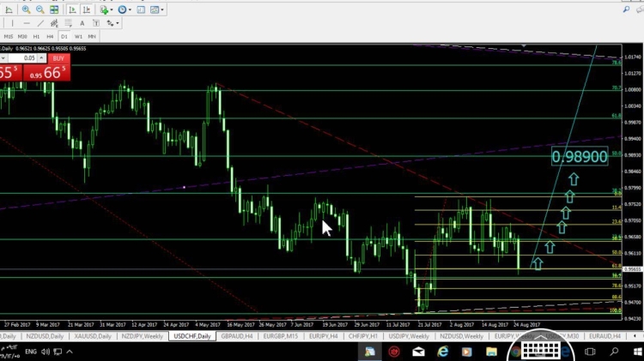Click the 0.05 lot volume field
Viewport: 644px width, 361px height.
pos(22,58)
